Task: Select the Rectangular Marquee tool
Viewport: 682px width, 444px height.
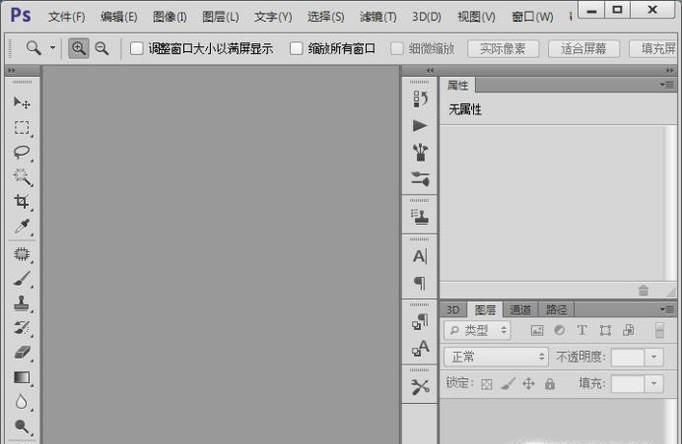Action: (x=21, y=128)
